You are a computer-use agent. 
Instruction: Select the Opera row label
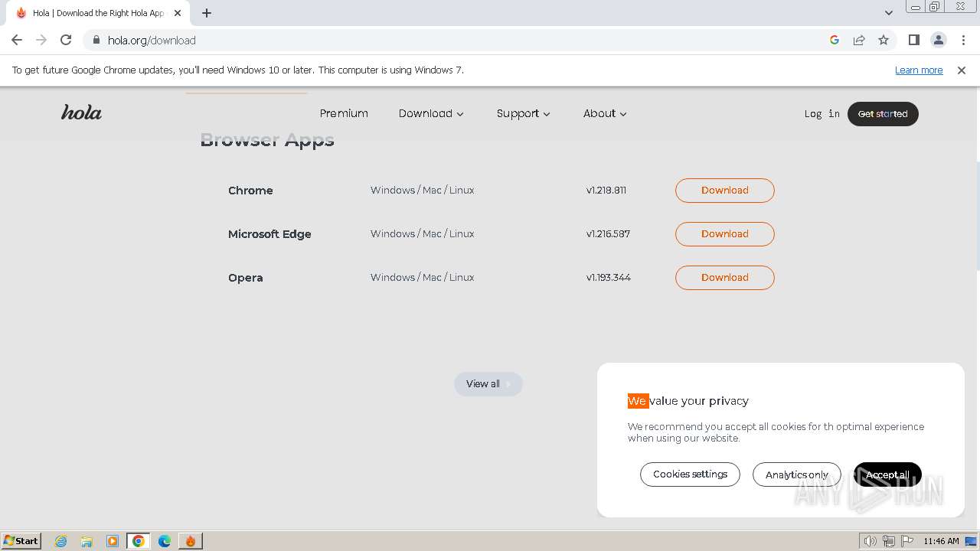point(245,278)
